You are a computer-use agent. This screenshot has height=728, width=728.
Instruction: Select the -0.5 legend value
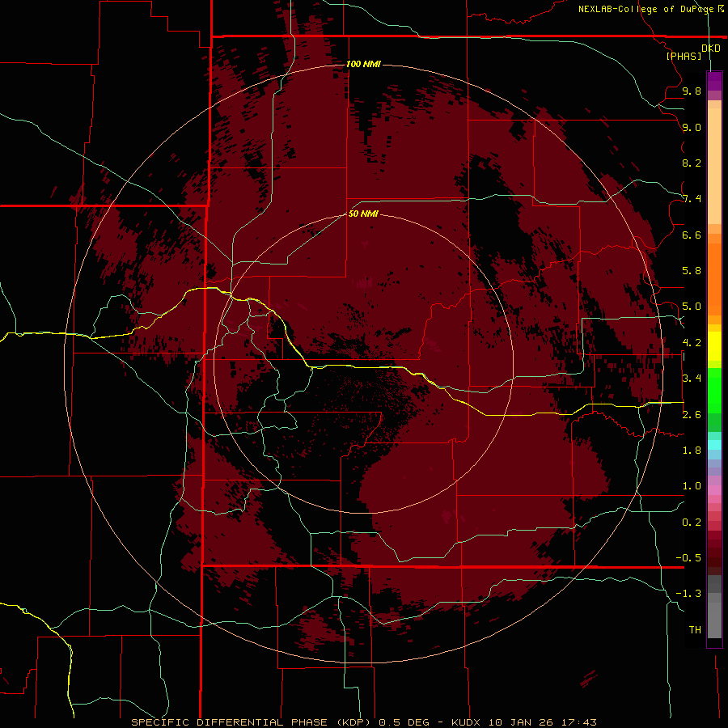click(688, 558)
